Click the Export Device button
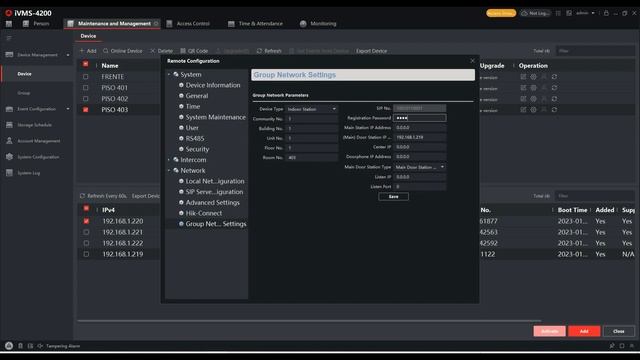 pyautogui.click(x=371, y=51)
